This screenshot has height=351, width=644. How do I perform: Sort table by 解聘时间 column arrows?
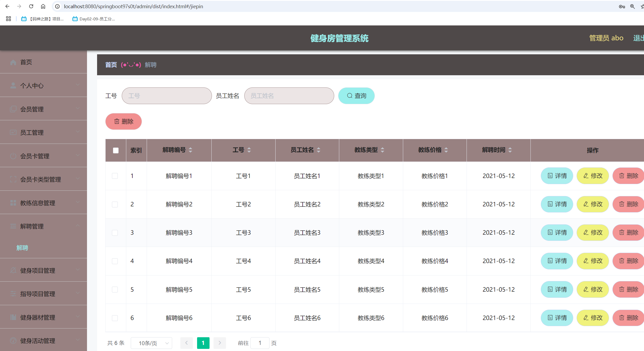click(x=510, y=150)
